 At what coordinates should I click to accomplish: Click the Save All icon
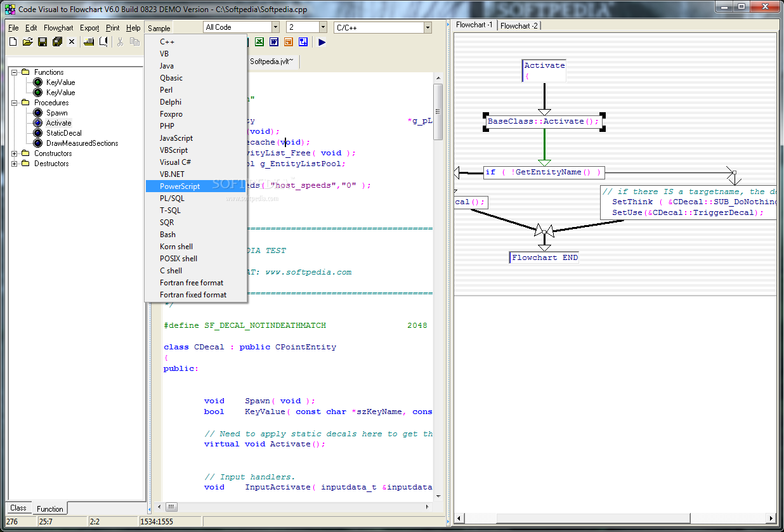point(57,42)
